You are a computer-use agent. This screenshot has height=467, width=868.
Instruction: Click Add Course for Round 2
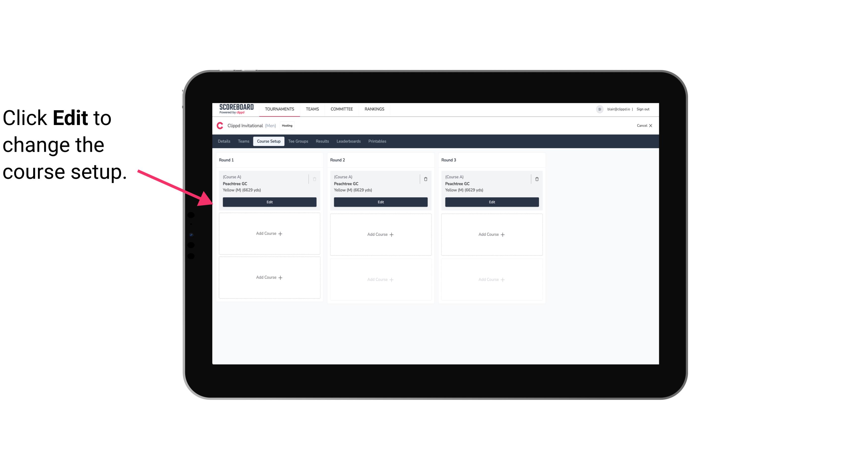(380, 234)
